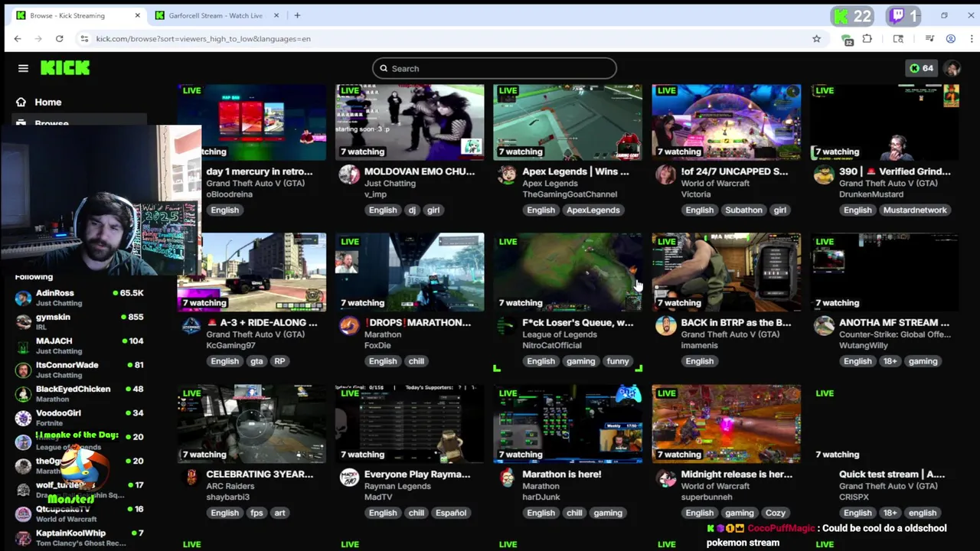Open the Quick test stream title
Viewport: 980px width, 551px height.
[x=892, y=474]
